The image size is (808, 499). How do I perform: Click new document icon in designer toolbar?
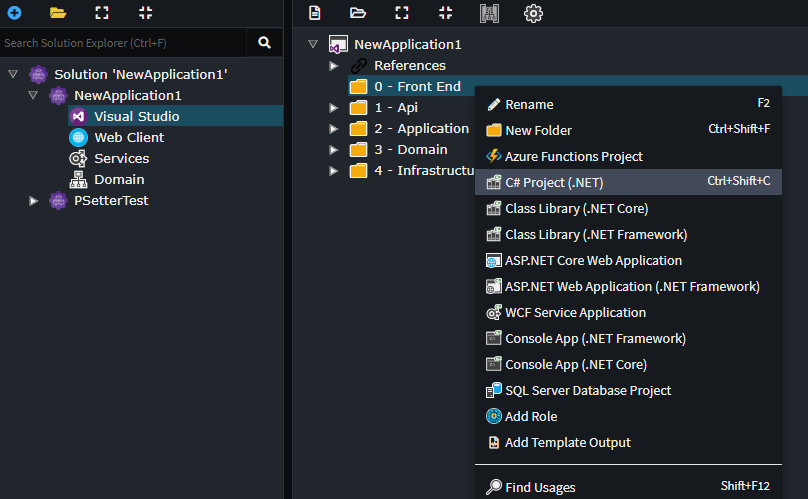coord(314,13)
